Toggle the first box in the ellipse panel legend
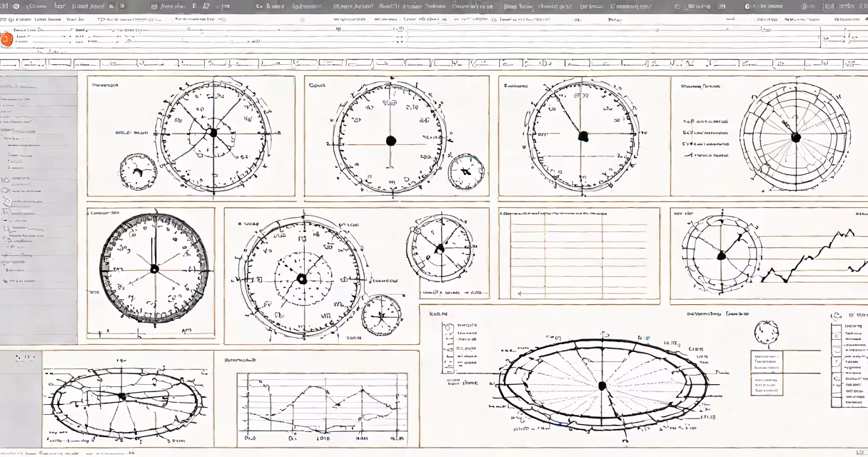 (x=448, y=327)
